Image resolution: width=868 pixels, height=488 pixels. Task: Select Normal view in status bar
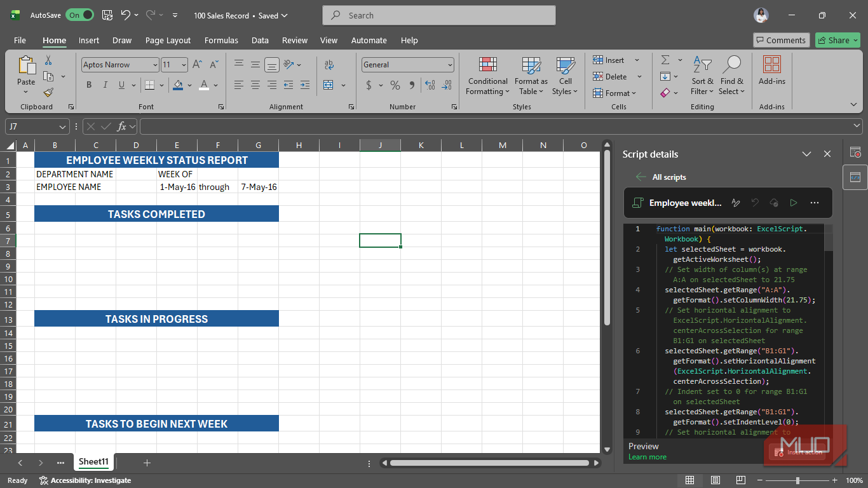click(690, 480)
